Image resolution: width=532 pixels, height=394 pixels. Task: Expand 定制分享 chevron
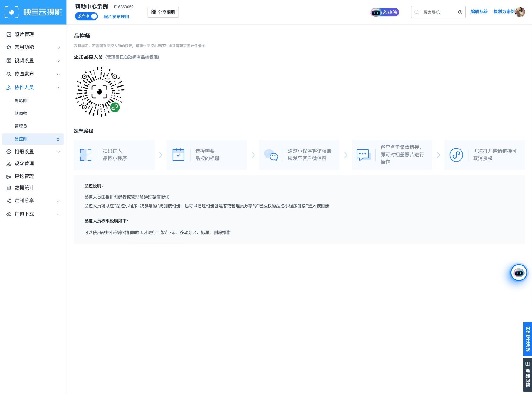(x=58, y=201)
